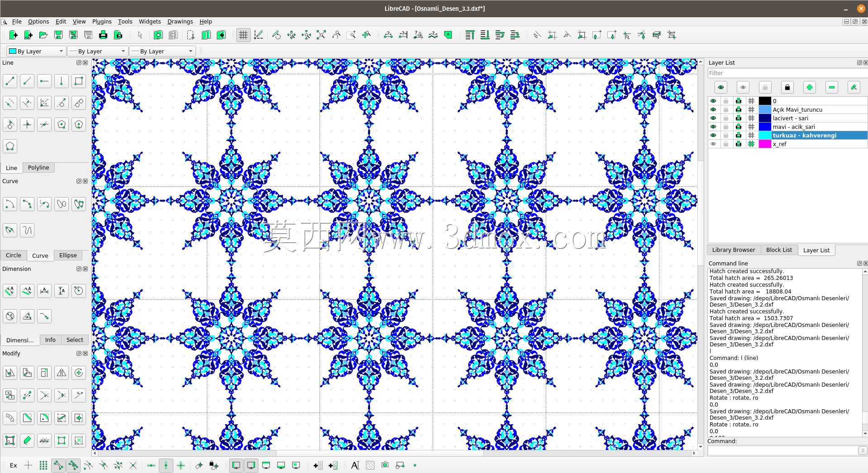Open the File menu
This screenshot has width=868, height=473.
[17, 21]
